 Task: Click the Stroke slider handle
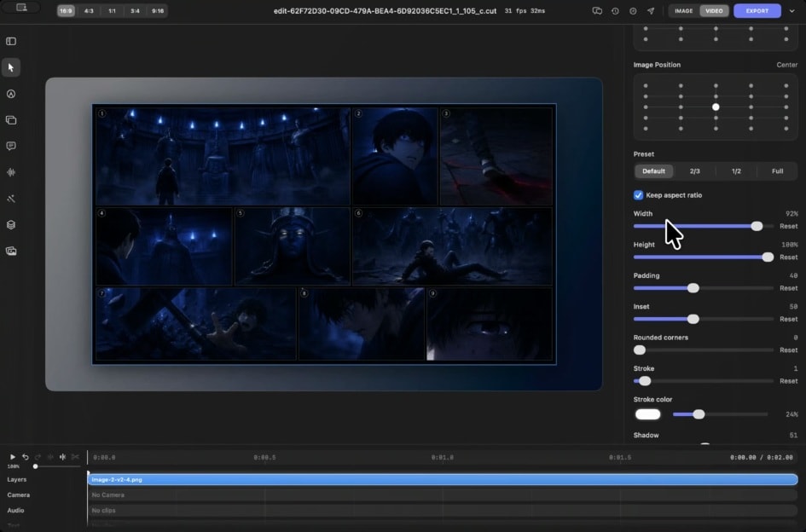(x=645, y=381)
